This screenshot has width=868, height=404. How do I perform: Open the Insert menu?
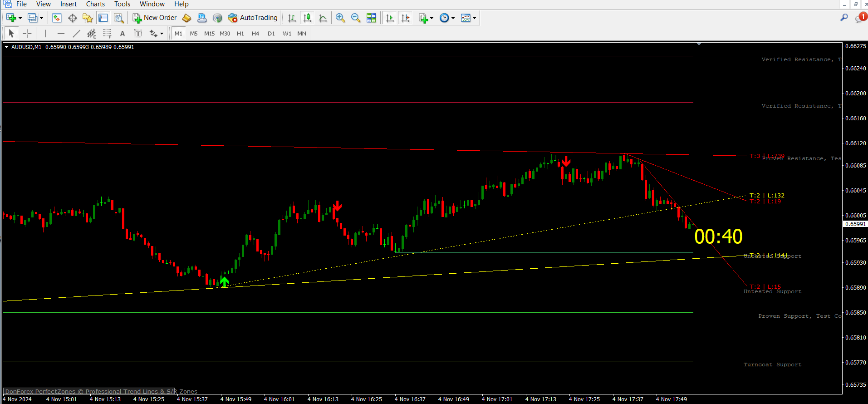coord(69,4)
